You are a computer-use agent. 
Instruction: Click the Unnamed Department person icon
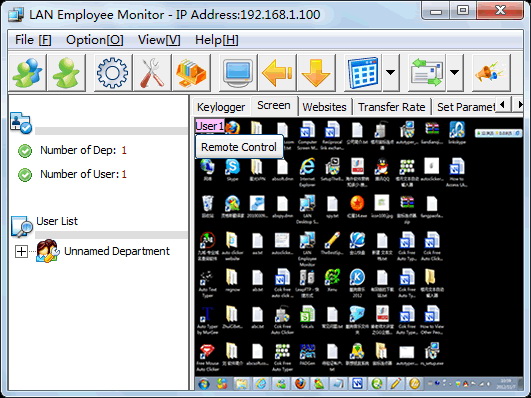coord(48,251)
